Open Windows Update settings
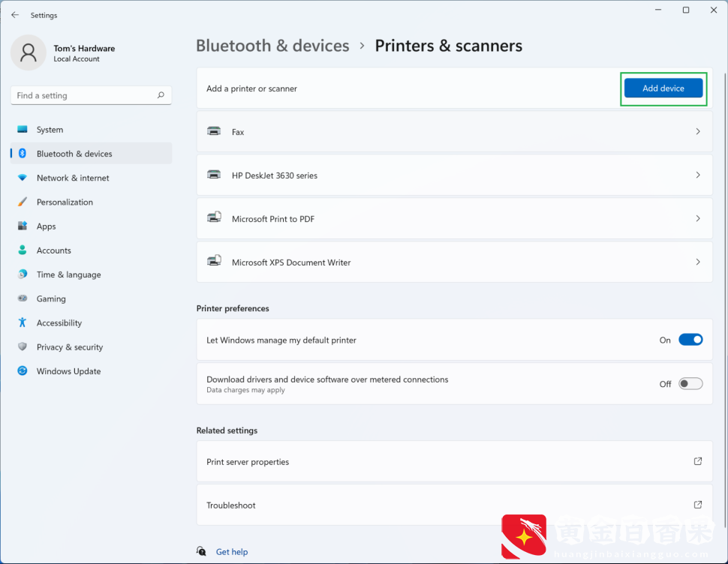Viewport: 728px width, 564px height. pos(91,370)
